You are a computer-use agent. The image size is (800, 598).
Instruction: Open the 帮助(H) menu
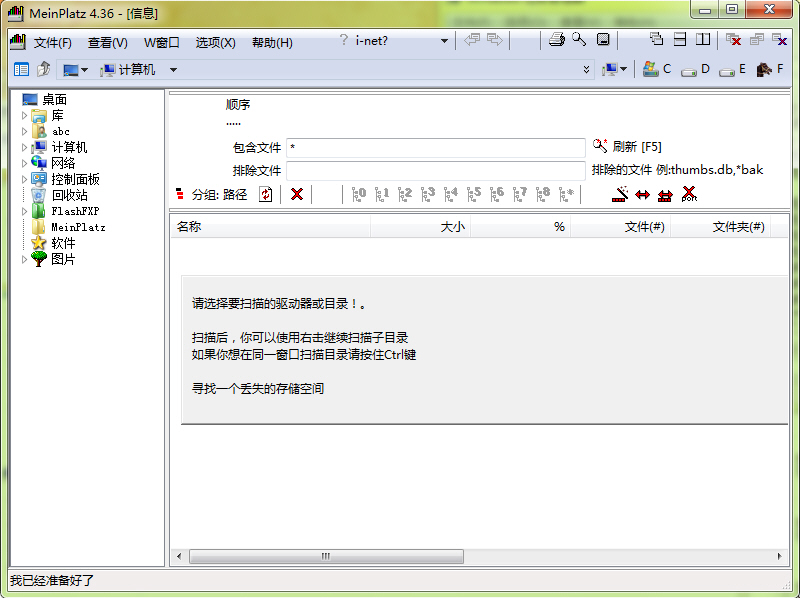(x=272, y=42)
